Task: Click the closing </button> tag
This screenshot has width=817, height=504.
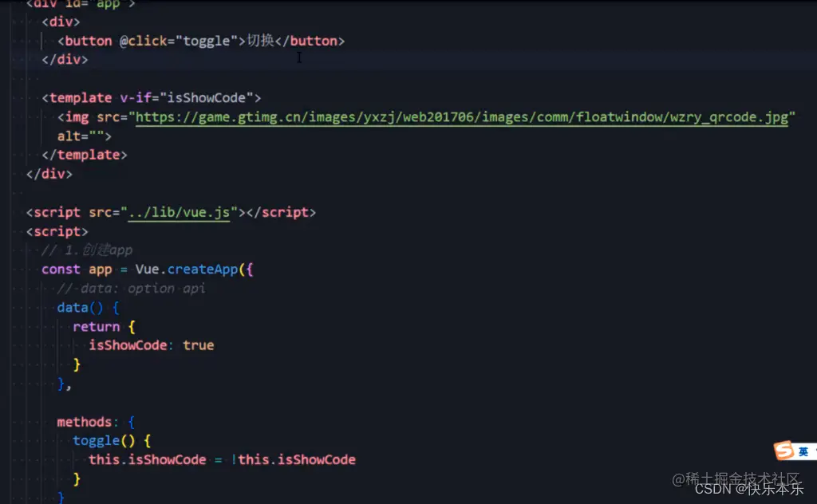Action: [x=310, y=41]
